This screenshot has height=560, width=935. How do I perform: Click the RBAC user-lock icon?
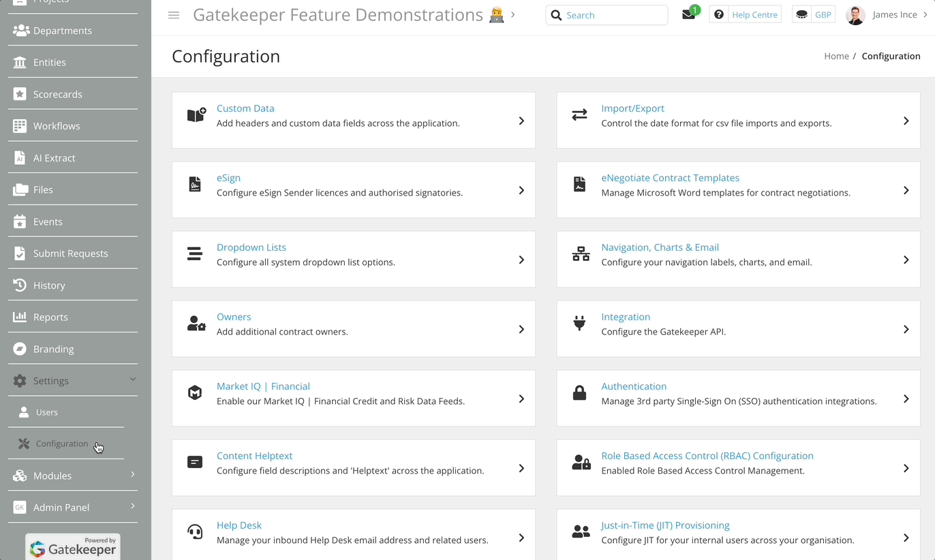[x=581, y=463]
